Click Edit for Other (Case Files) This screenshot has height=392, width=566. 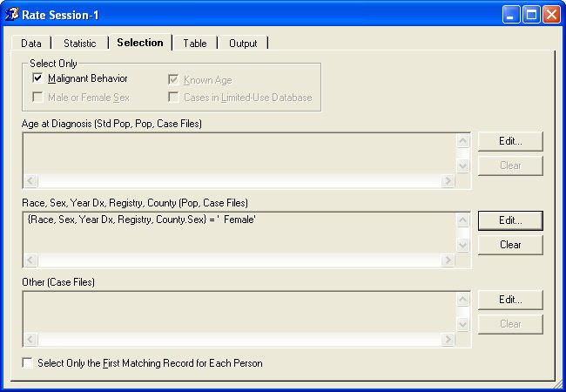pyautogui.click(x=510, y=300)
